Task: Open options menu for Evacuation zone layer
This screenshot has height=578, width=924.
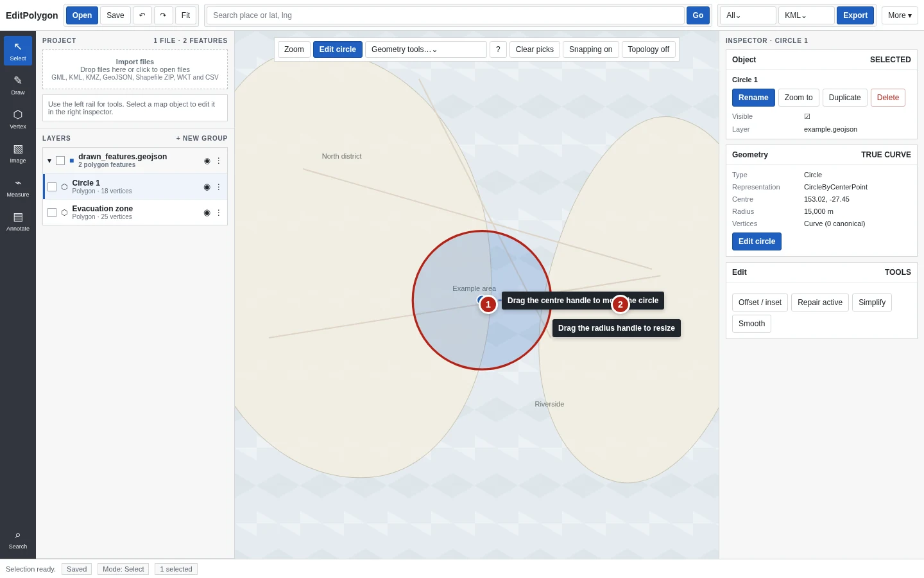Action: pyautogui.click(x=218, y=213)
